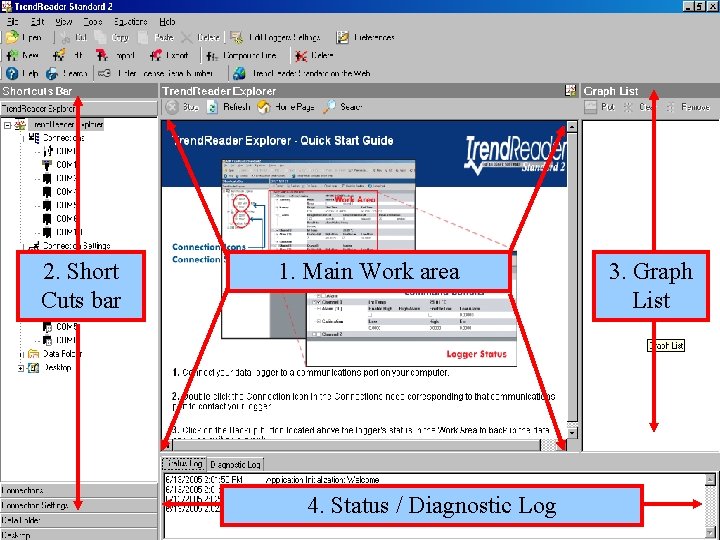The height and width of the screenshot is (540, 720).
Task: Click the Remove button in Graph List
Action: coord(687,107)
